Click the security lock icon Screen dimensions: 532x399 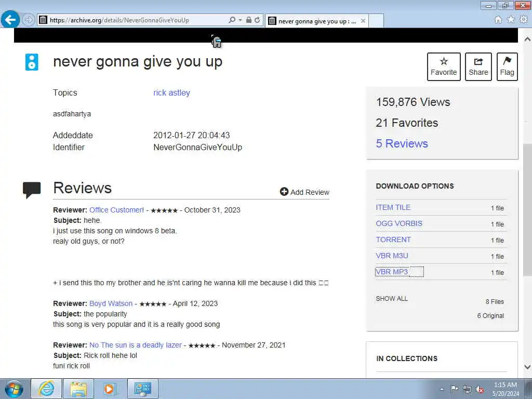(249, 20)
